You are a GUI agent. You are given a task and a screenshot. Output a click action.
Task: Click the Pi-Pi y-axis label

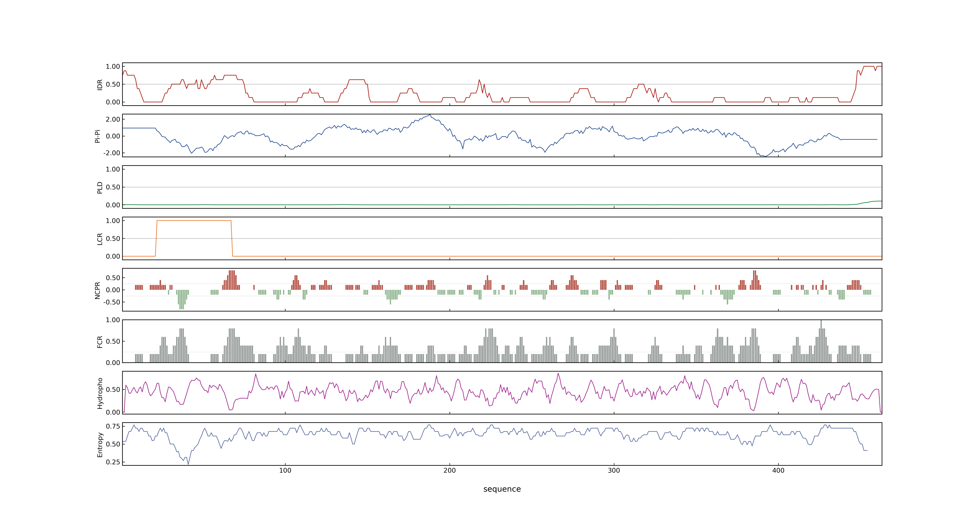click(97, 136)
